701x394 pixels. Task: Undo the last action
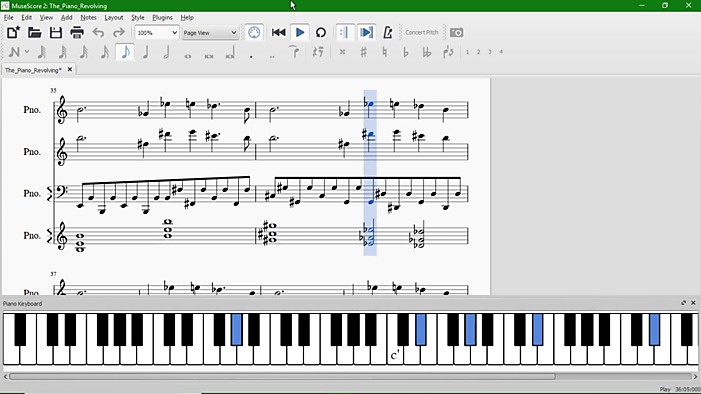click(x=98, y=32)
